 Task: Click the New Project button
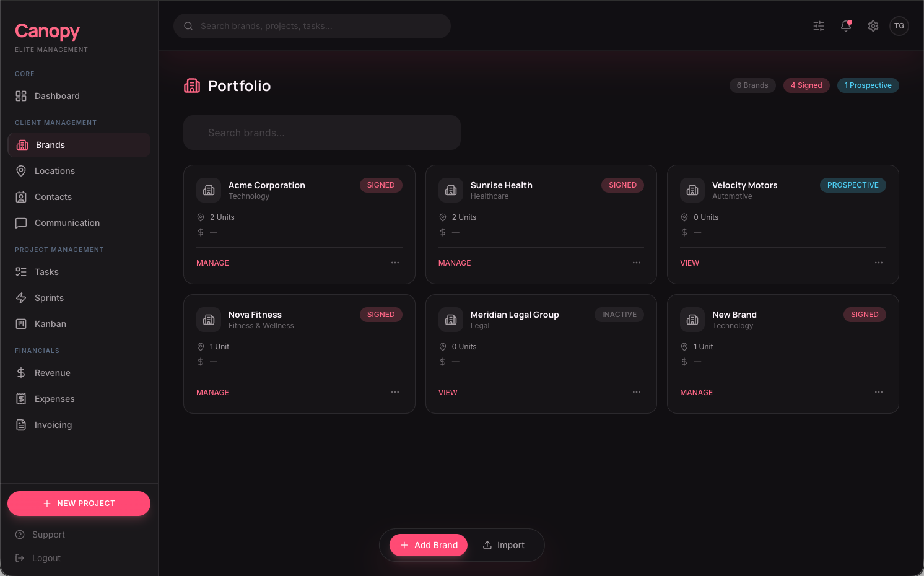[79, 504]
